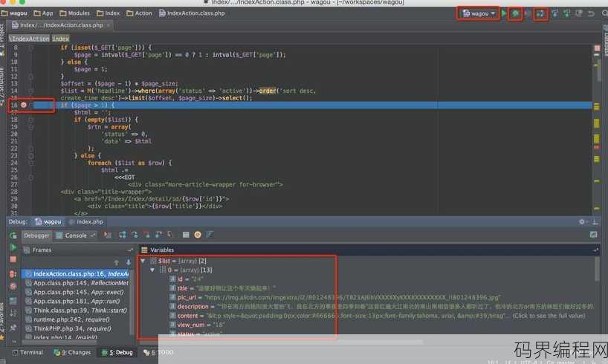Click the \IndexAction class breadcrumb
Viewport: 608px width, 364px height.
coord(30,39)
